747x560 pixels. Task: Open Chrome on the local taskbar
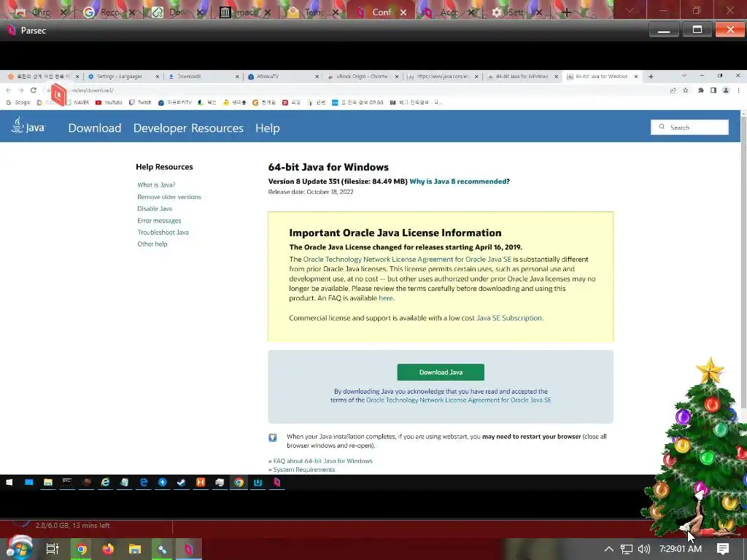(x=82, y=549)
